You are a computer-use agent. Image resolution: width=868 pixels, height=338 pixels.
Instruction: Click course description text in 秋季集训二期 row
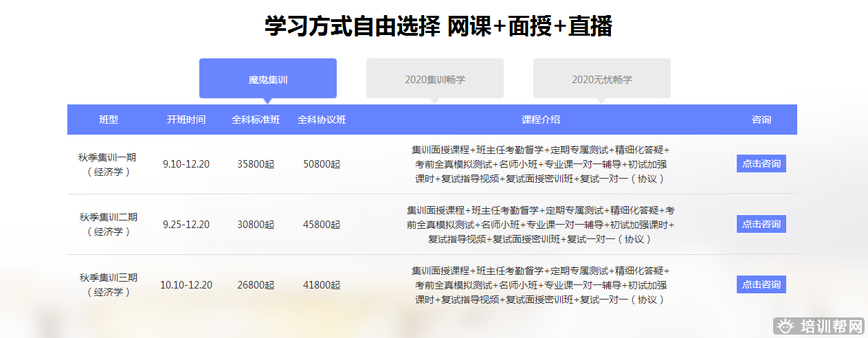[x=541, y=225]
